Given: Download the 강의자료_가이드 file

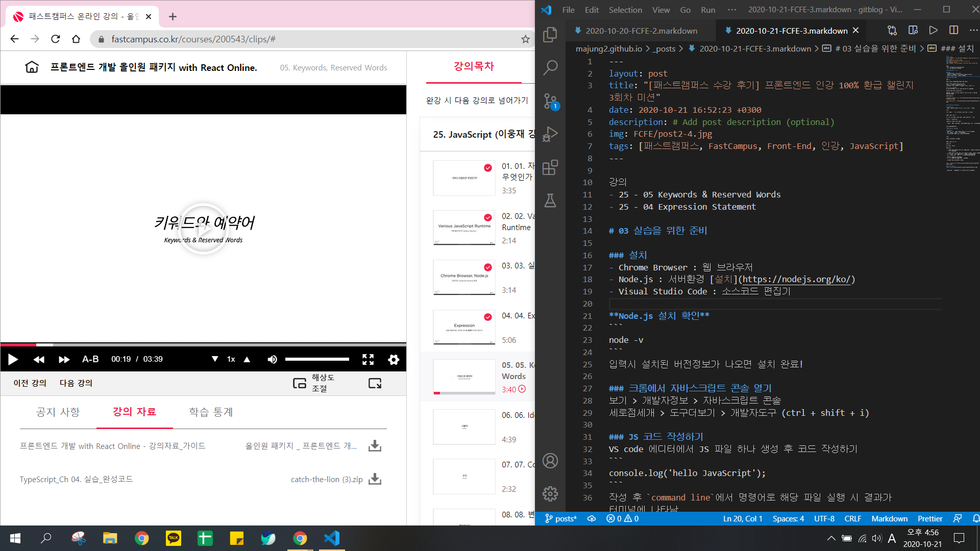Looking at the screenshot, I should (375, 446).
